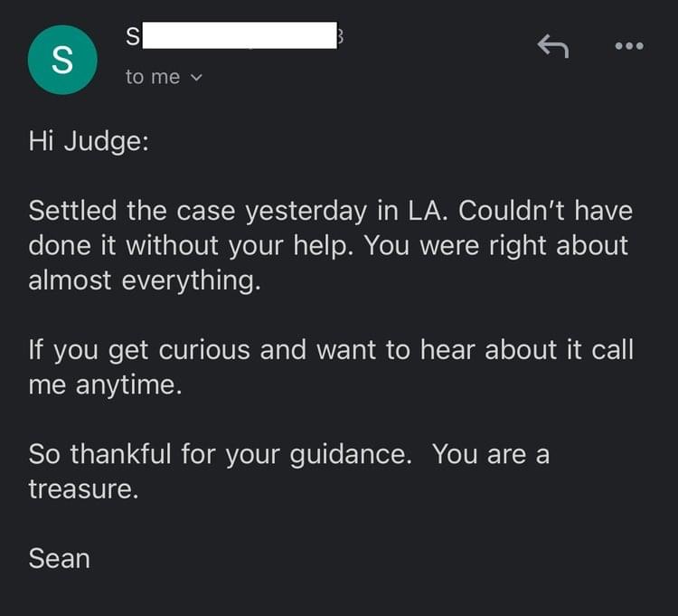Viewport: 678px width, 616px height.
Task: Click the "Sean" signature
Action: coord(60,558)
